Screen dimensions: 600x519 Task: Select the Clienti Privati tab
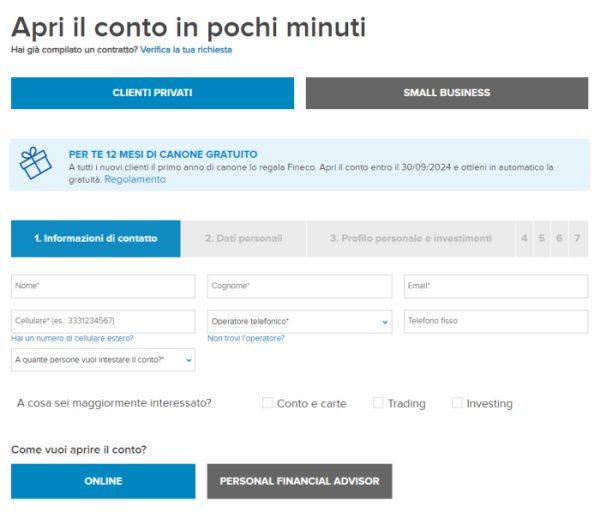152,93
